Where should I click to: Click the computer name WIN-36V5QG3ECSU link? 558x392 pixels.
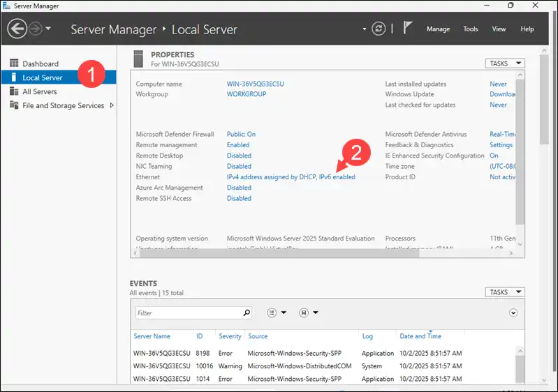[255, 84]
